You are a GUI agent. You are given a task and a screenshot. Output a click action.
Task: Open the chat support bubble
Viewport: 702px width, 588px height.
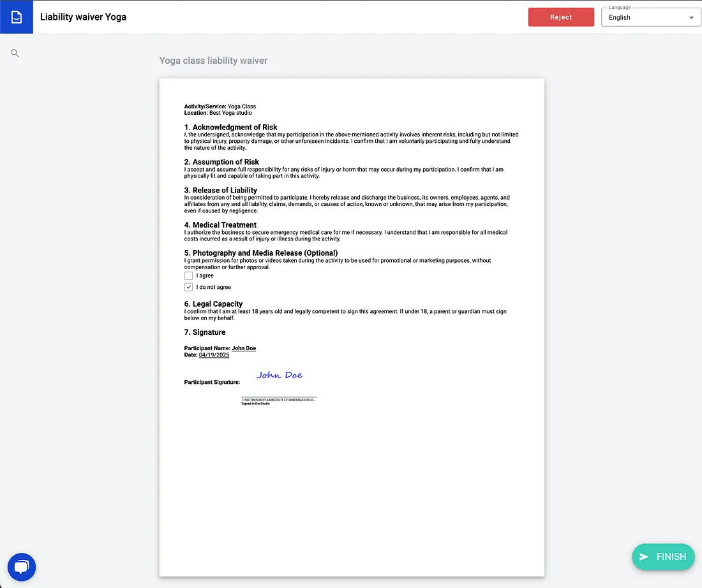[x=22, y=566]
